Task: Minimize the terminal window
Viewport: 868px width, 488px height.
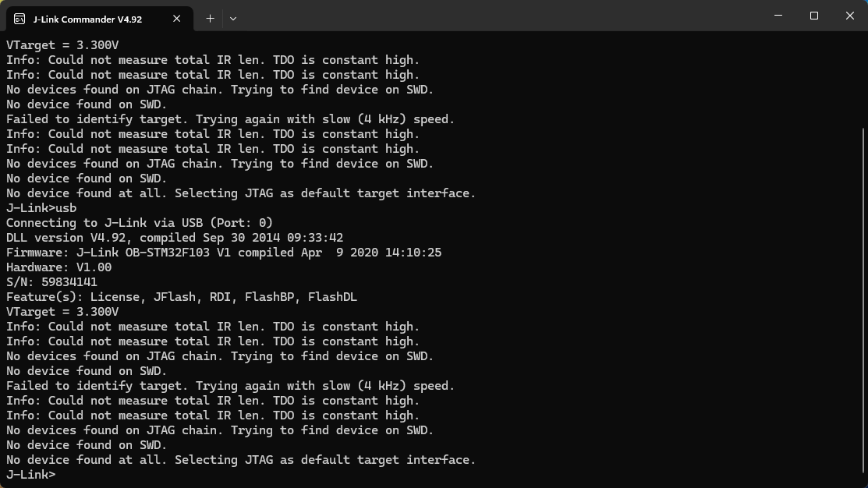Action: [x=778, y=16]
